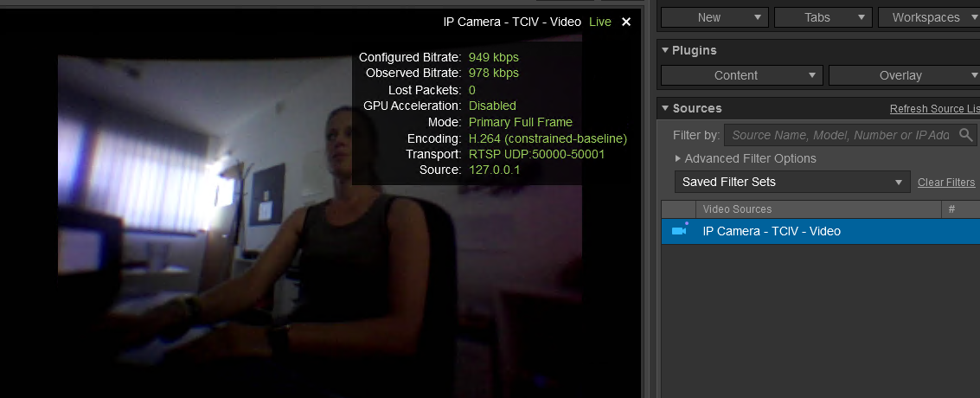Image resolution: width=980 pixels, height=398 pixels.
Task: Collapse the Sources section
Action: (x=665, y=108)
